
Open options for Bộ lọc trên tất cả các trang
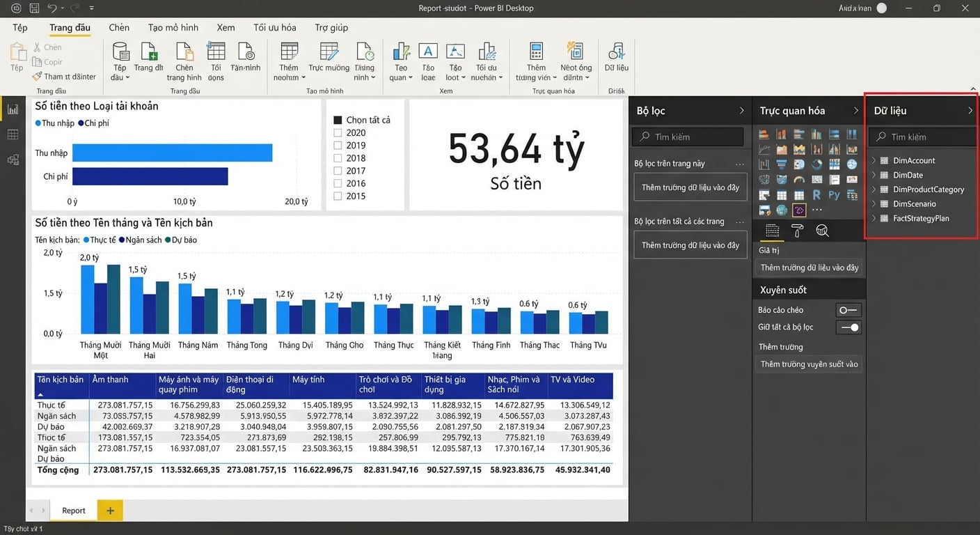point(740,222)
